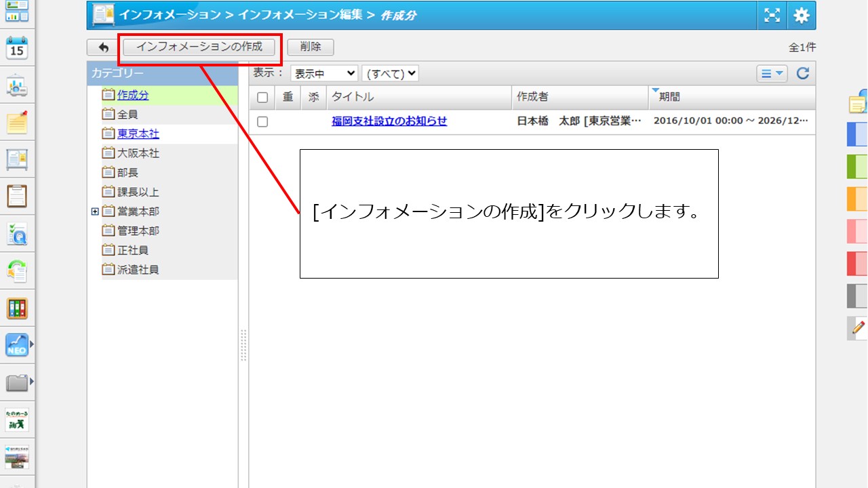
Task: Open the gray folder icon in sidebar
Action: pyautogui.click(x=17, y=383)
